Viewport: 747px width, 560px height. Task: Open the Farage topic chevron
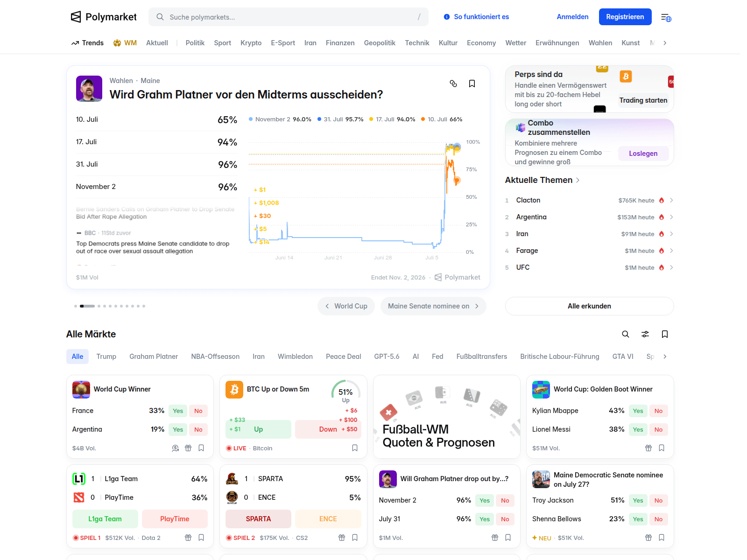click(671, 251)
